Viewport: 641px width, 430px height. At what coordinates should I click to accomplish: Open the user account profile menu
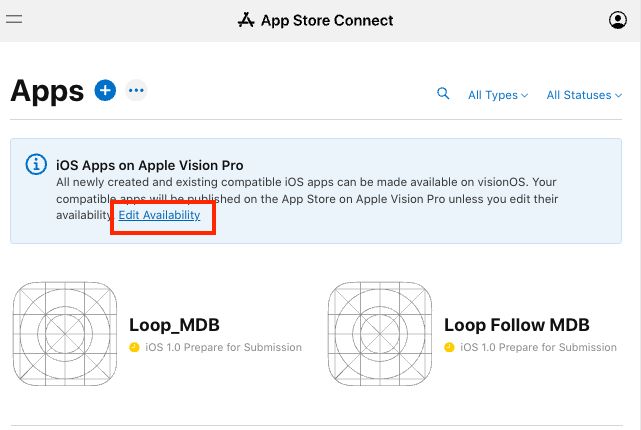point(618,20)
